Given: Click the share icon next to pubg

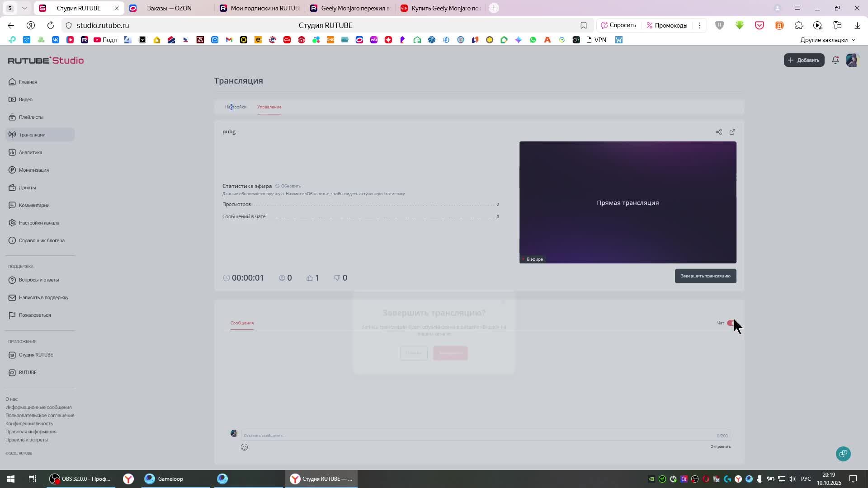Looking at the screenshot, I should pos(718,132).
